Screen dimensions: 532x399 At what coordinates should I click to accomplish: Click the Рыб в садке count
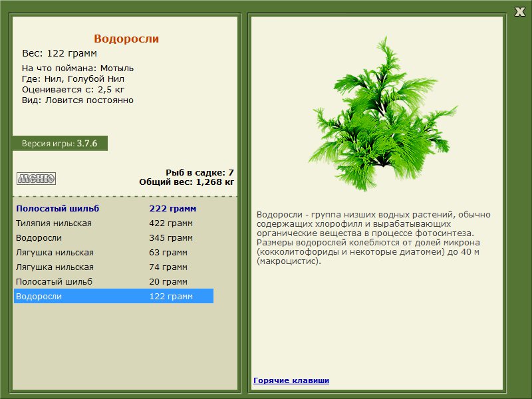pyautogui.click(x=199, y=172)
